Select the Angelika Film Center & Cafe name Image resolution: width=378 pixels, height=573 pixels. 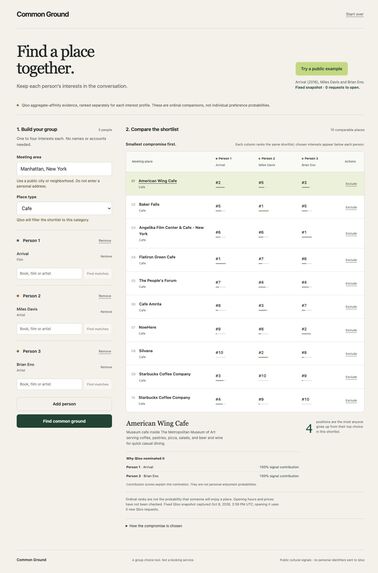pyautogui.click(x=171, y=230)
